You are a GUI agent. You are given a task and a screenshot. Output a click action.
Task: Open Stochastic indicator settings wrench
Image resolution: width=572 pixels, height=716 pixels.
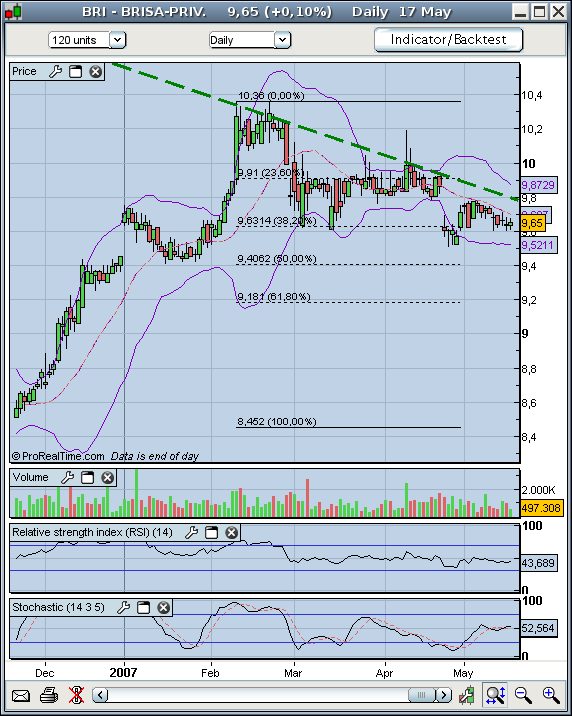click(x=124, y=607)
